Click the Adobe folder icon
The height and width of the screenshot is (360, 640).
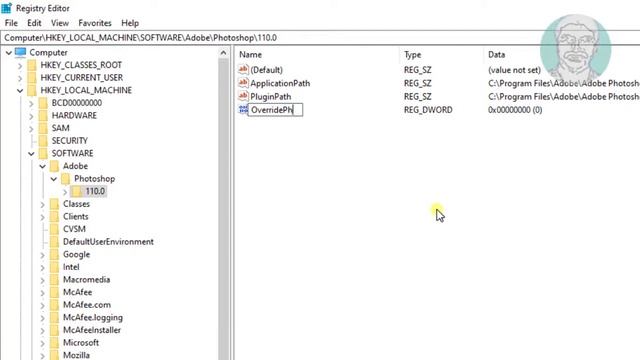54,167
